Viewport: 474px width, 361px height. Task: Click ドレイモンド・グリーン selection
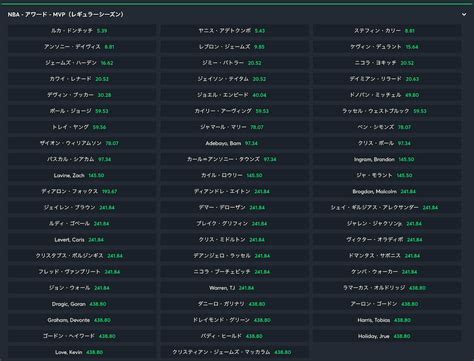pyautogui.click(x=234, y=320)
